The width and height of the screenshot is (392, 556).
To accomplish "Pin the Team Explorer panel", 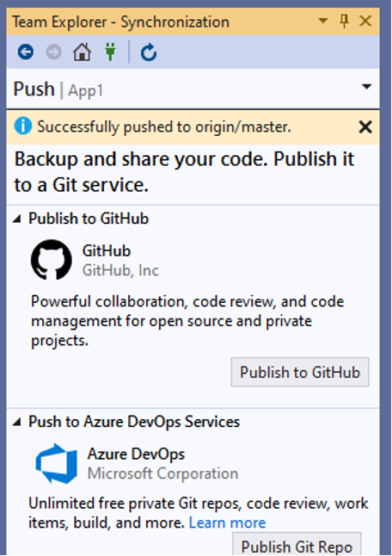I will (344, 22).
